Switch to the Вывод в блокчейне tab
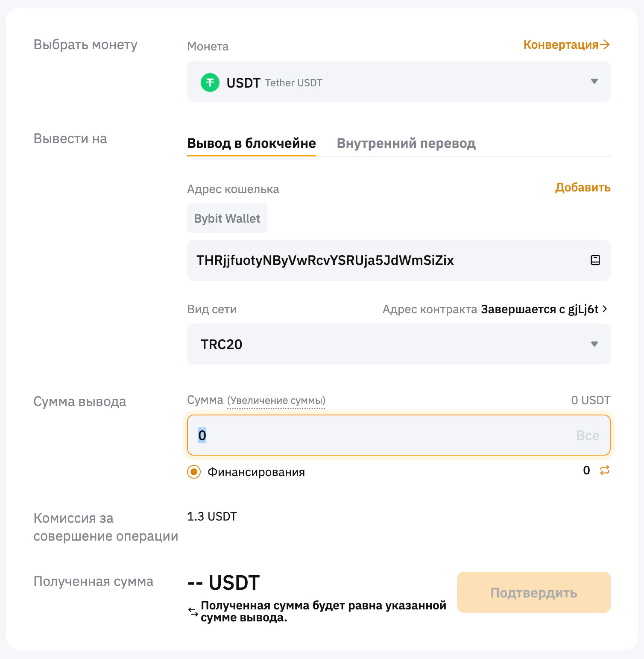The width and height of the screenshot is (644, 659). 252,143
